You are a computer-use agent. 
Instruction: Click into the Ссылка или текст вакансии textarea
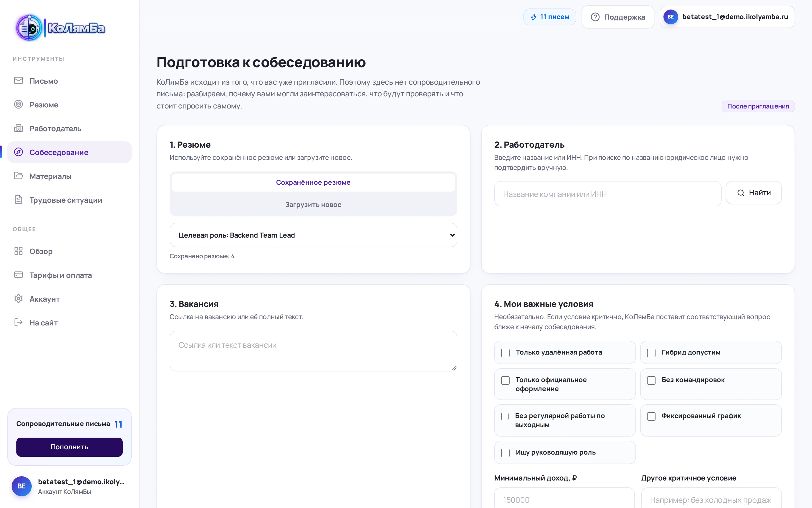(313, 351)
